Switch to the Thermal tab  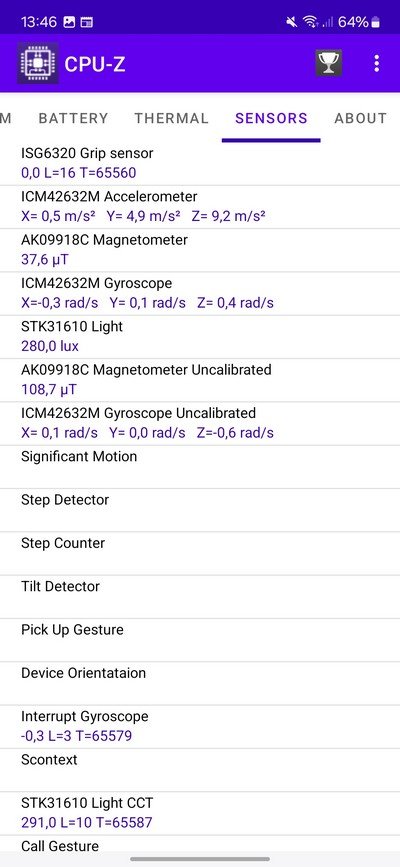[172, 118]
